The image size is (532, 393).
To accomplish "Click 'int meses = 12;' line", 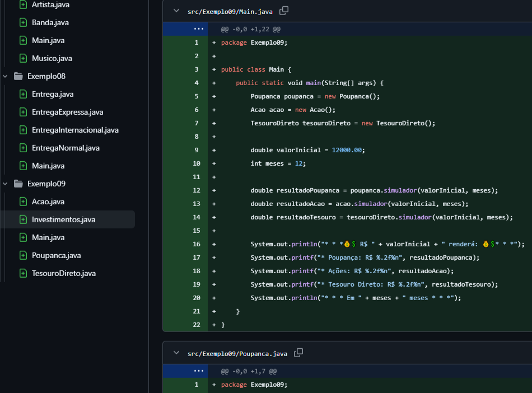I will tap(278, 164).
